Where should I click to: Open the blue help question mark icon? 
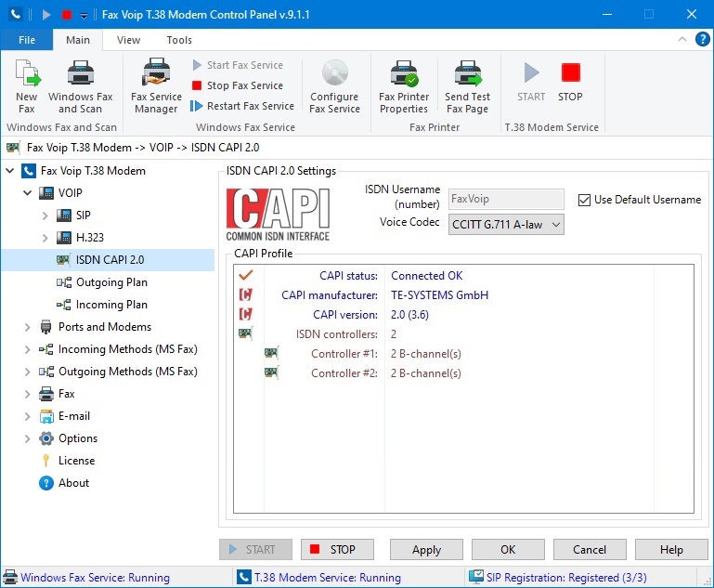pos(702,39)
